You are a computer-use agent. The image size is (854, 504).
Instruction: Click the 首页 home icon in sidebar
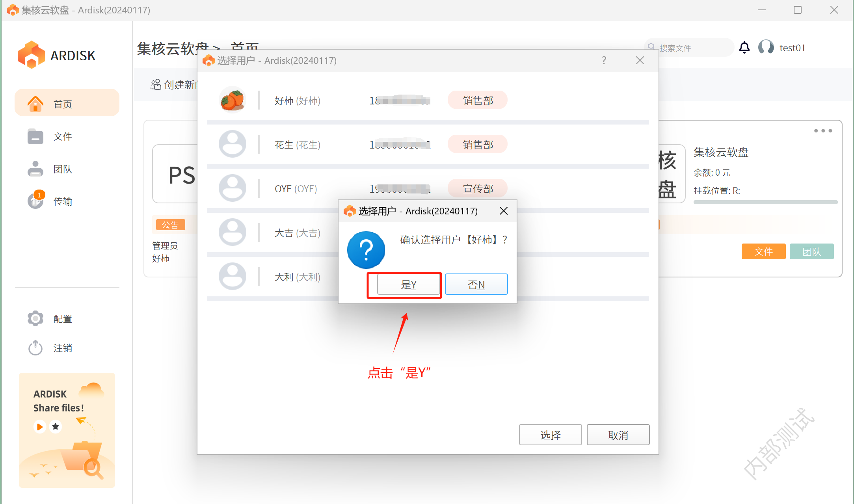35,104
